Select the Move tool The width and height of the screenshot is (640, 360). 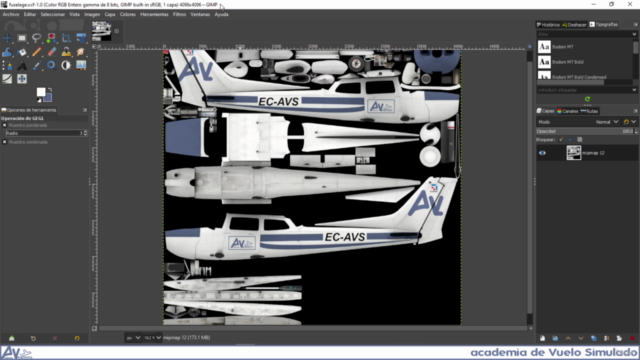7,38
